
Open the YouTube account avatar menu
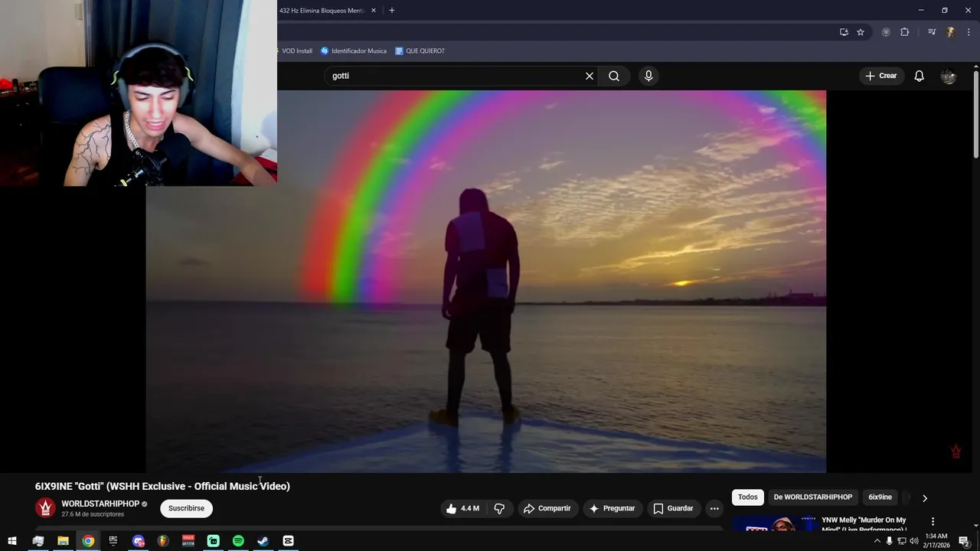point(949,76)
